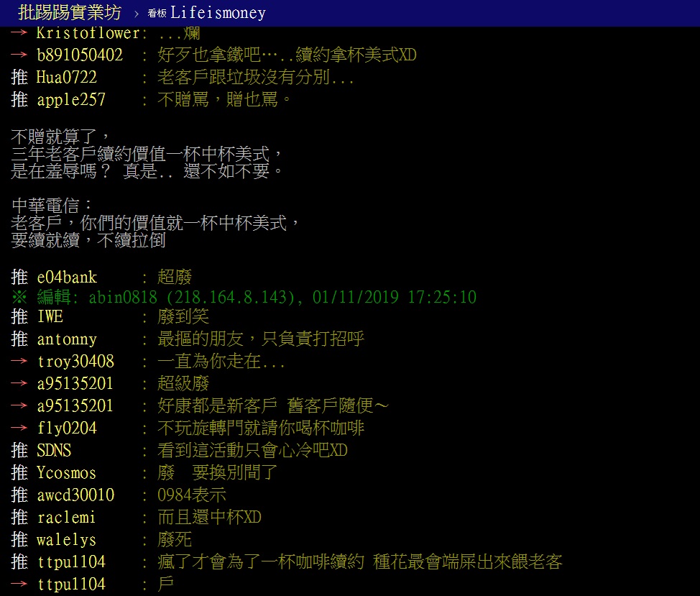Screen dimensions: 700x596
Task: Click the line '三年老客戶續約價值一杯中杯美式，'
Action: click(x=147, y=154)
